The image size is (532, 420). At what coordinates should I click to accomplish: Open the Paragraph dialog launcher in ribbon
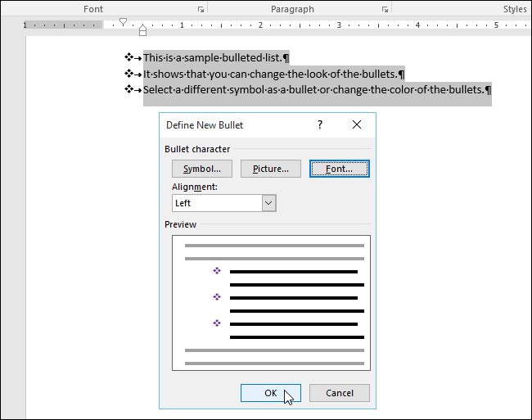[x=385, y=10]
